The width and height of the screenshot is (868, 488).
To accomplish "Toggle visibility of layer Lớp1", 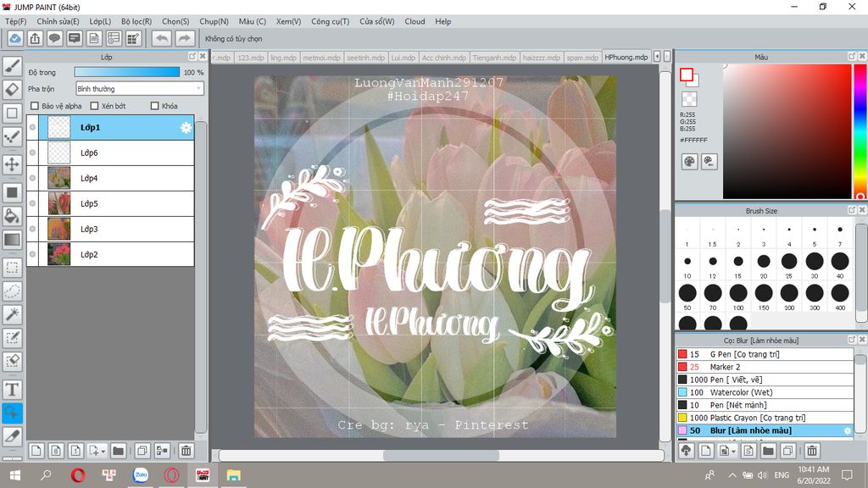I will (x=33, y=127).
